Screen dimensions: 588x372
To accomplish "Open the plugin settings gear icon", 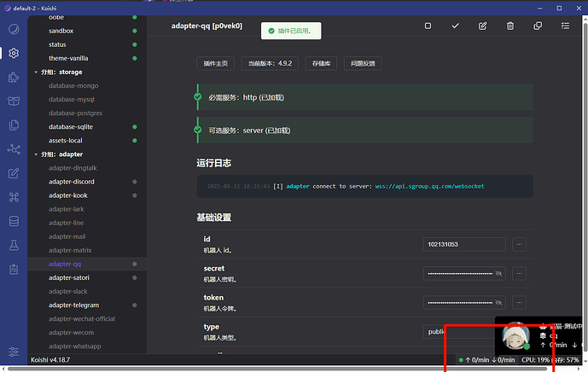I will tap(14, 53).
